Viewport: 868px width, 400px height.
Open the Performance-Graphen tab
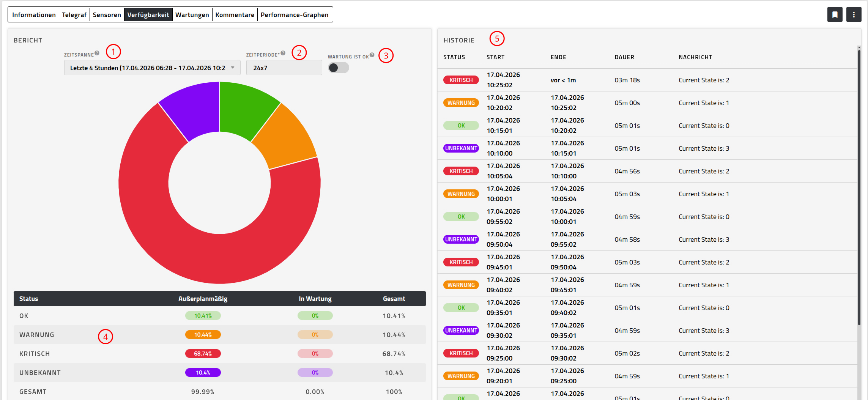coord(295,15)
